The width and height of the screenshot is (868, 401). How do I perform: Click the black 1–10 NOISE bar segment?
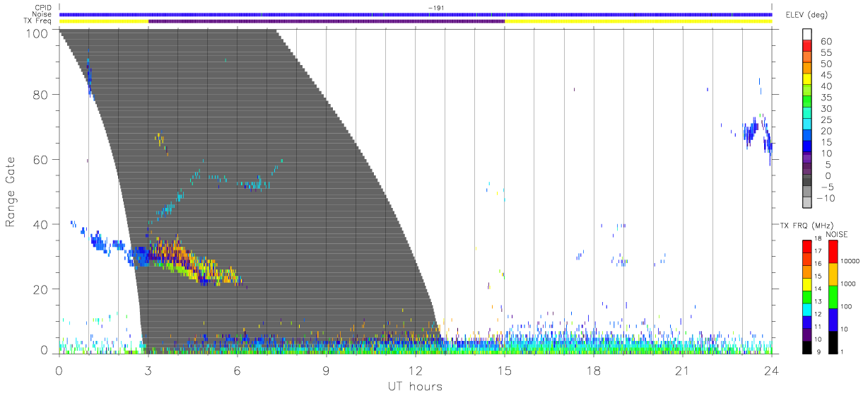(834, 341)
